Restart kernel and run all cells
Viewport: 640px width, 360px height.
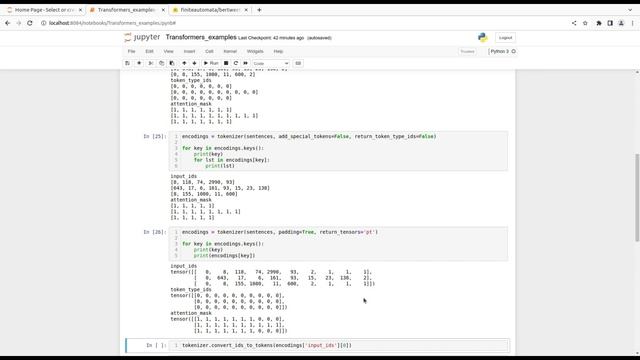pos(245,63)
